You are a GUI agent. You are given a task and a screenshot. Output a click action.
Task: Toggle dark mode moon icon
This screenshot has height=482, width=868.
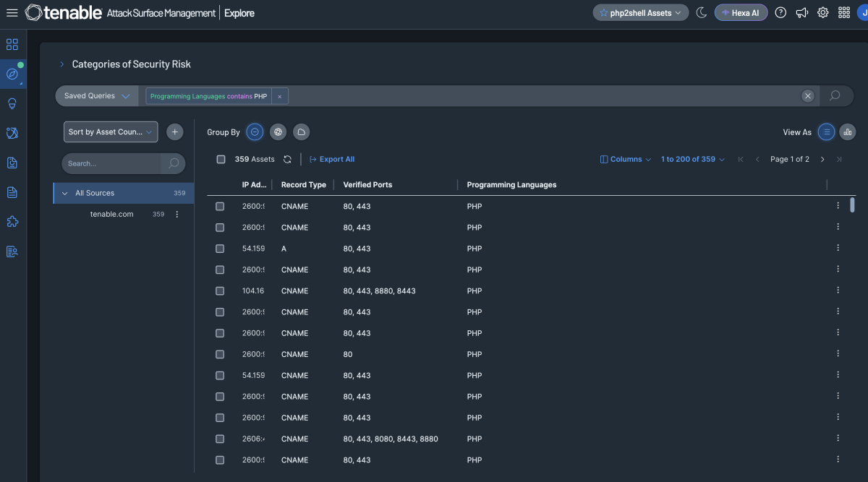click(701, 13)
